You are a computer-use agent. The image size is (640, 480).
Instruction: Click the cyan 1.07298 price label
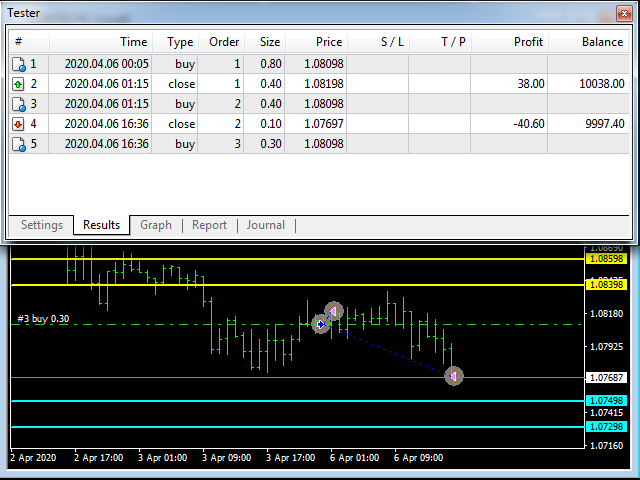tap(607, 427)
